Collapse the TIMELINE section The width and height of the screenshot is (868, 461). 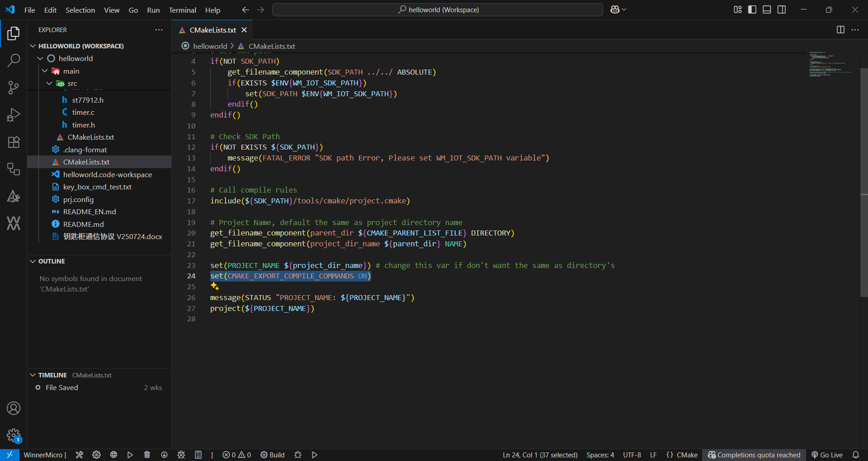pos(33,375)
